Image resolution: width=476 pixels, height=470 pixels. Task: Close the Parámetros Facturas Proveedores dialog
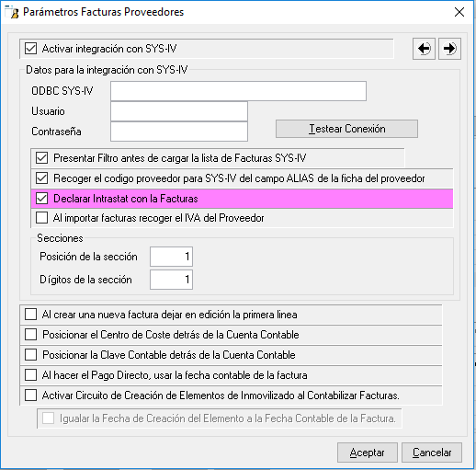click(x=459, y=12)
